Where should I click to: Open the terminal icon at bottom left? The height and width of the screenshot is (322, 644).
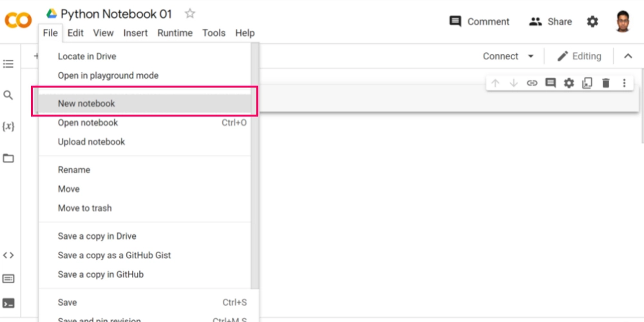pyautogui.click(x=8, y=303)
